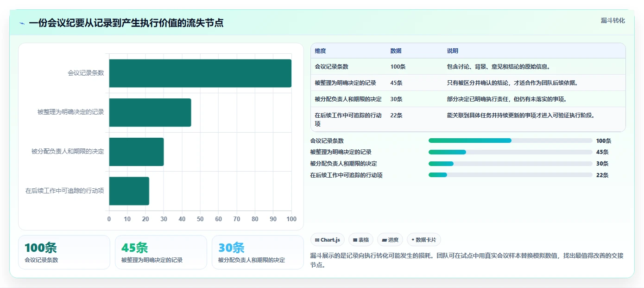Click the description starting 能关联到具体任务
Screen dimensions: 644x288
(521, 115)
